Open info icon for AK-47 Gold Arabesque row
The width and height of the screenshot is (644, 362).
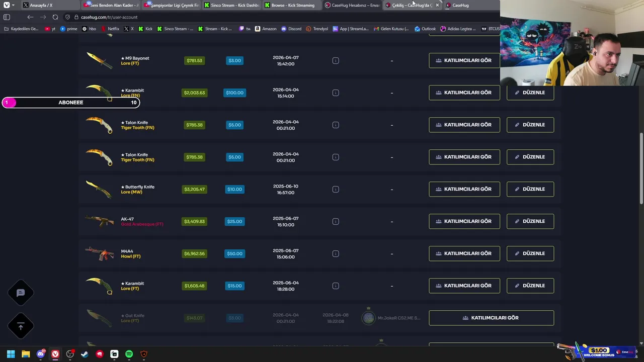click(x=336, y=221)
